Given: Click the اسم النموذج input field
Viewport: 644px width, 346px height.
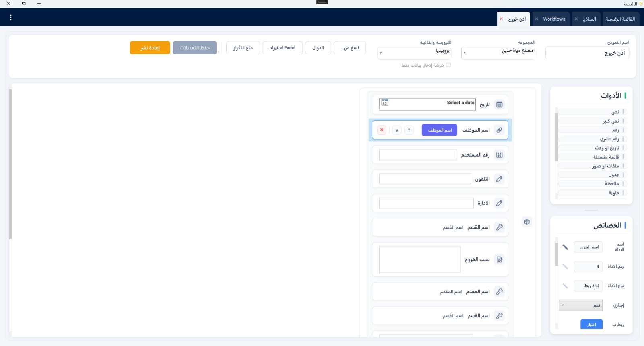Looking at the screenshot, I should click(x=587, y=53).
